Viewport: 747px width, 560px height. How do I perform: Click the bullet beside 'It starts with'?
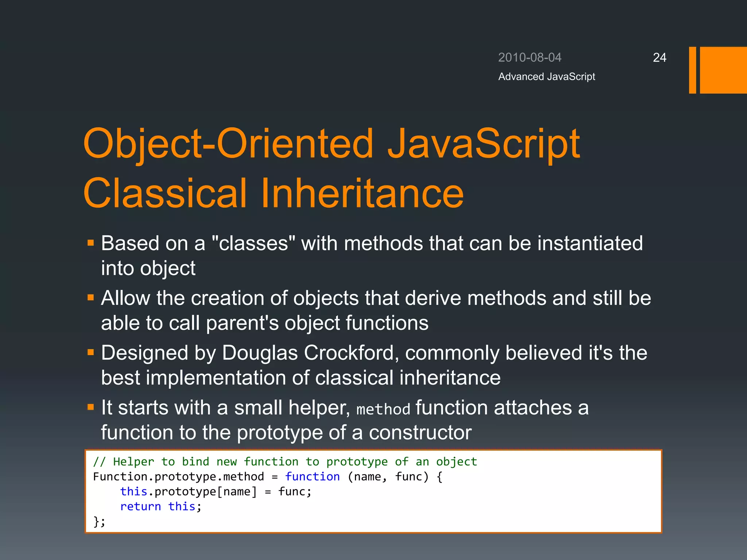coord(91,407)
